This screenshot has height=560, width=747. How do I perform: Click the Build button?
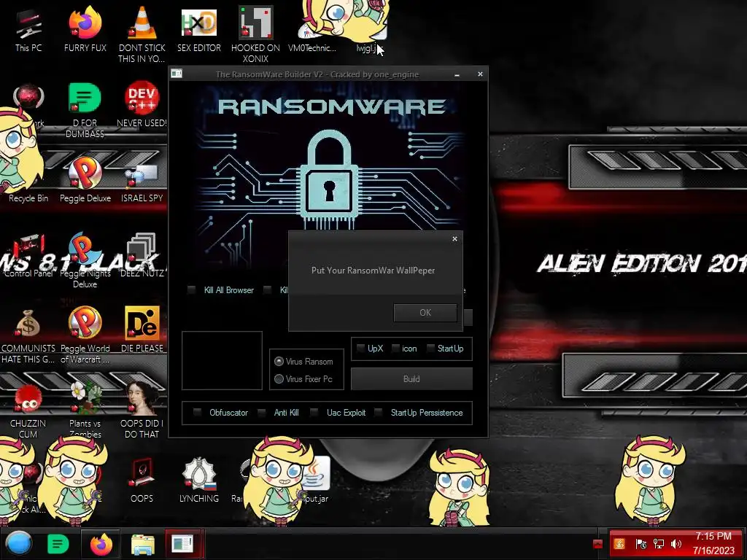[411, 379]
